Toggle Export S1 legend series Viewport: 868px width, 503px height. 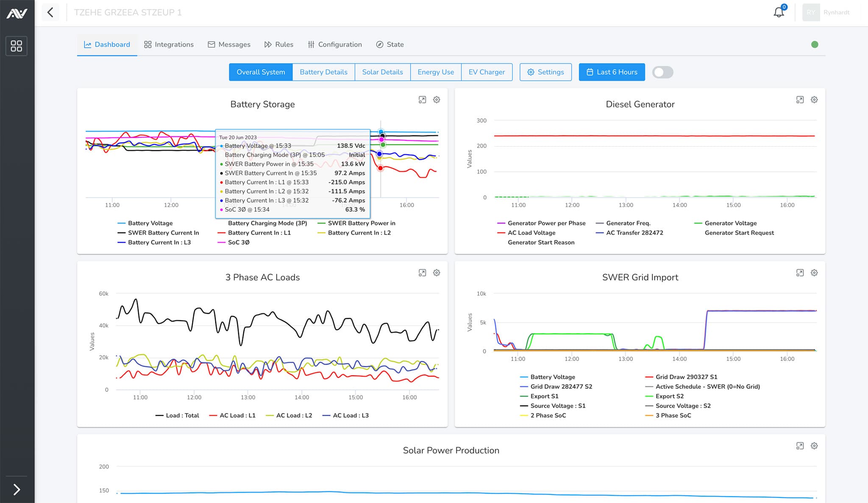pyautogui.click(x=539, y=397)
